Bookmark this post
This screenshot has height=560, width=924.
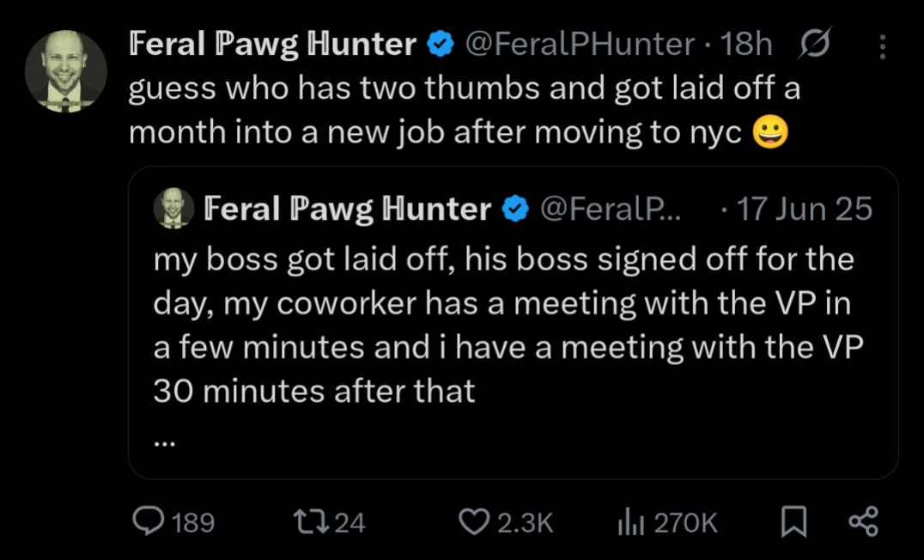click(x=793, y=521)
